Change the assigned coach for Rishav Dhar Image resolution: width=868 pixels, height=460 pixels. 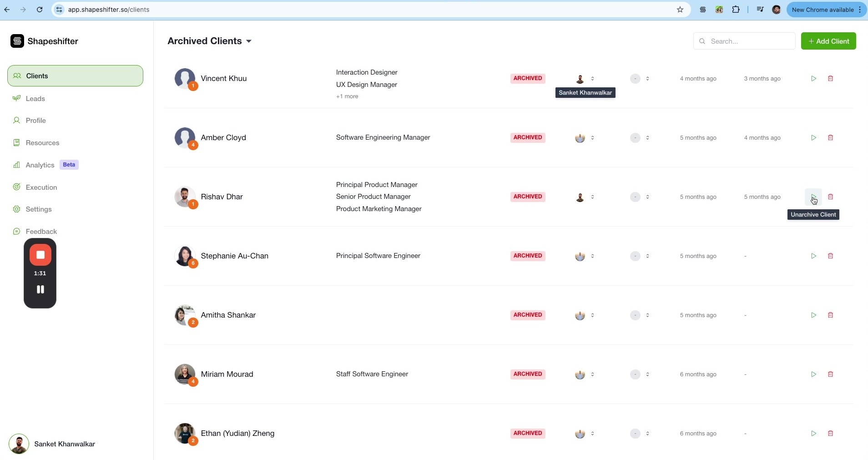(x=585, y=197)
